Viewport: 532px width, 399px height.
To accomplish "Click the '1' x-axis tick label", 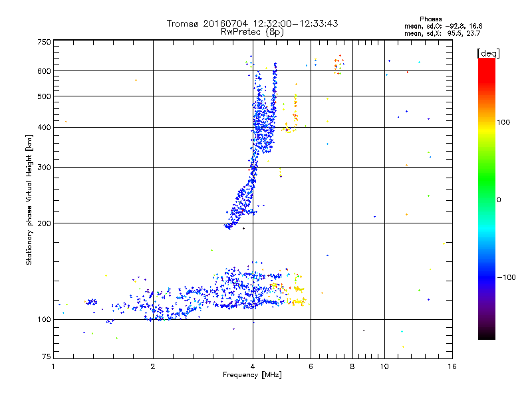I will pos(53,366).
